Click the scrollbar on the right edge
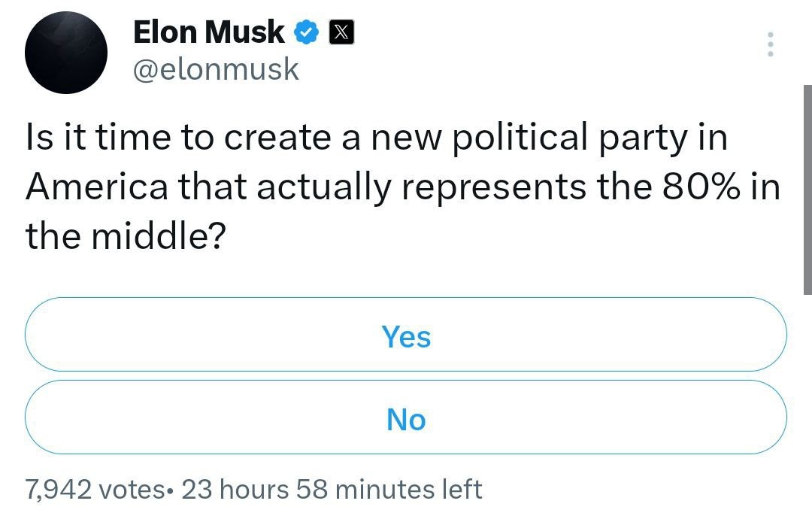The height and width of the screenshot is (516, 812). [x=807, y=188]
